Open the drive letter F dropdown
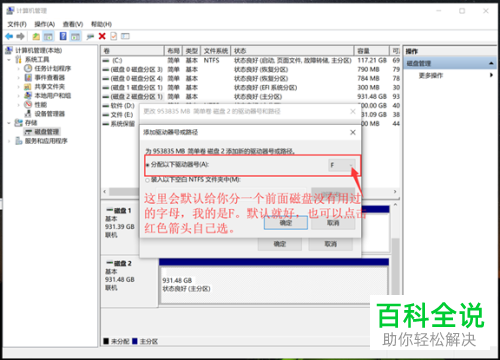 tap(341, 165)
